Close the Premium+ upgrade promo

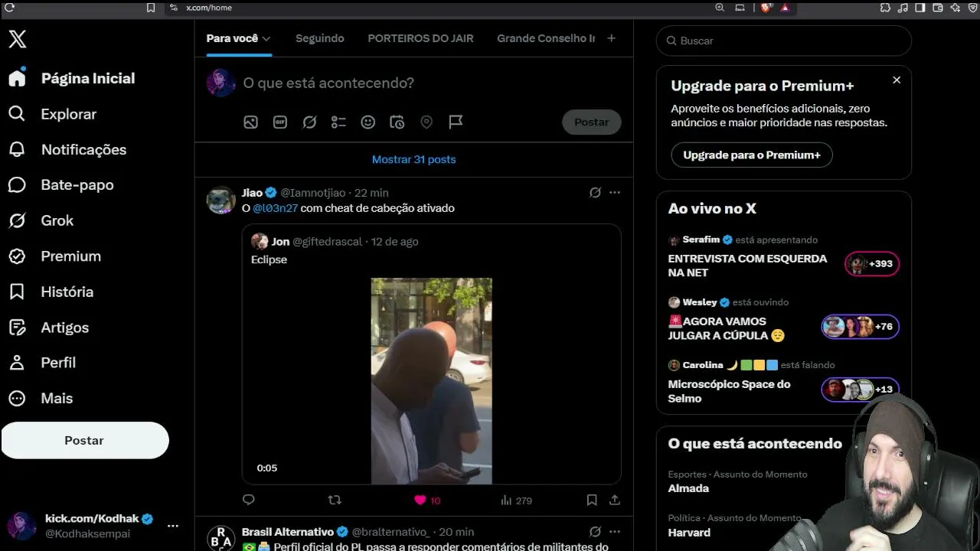click(x=897, y=80)
